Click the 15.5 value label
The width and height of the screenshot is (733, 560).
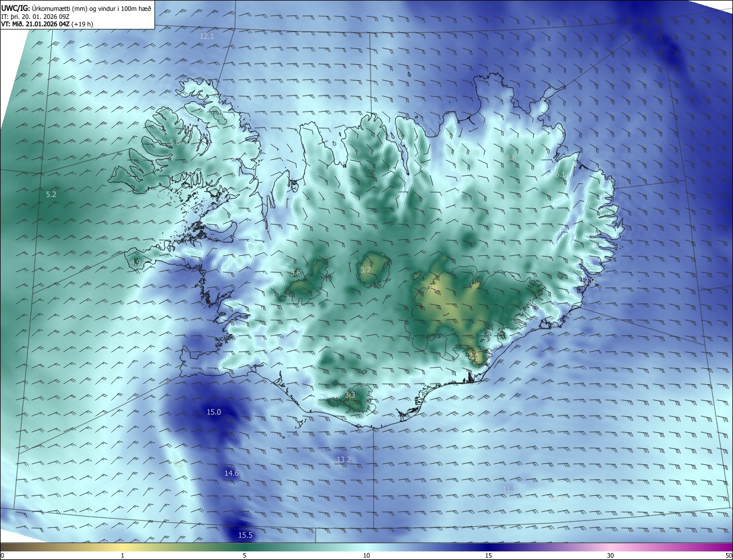point(245,535)
